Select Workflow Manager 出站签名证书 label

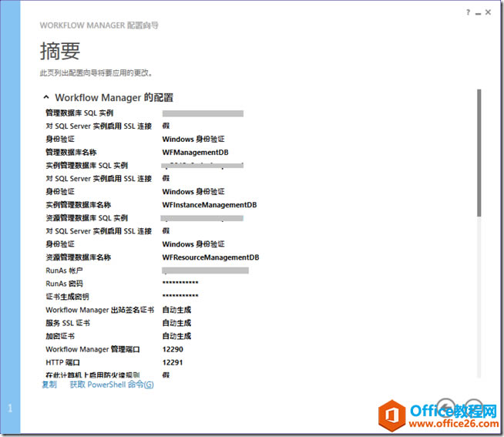(99, 310)
